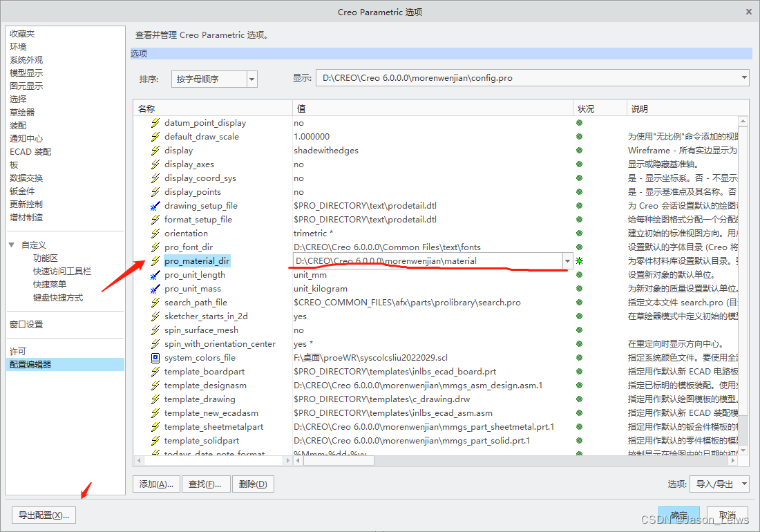Select the template_sheetmetalpart option name
The width and height of the screenshot is (760, 532).
coord(213,427)
